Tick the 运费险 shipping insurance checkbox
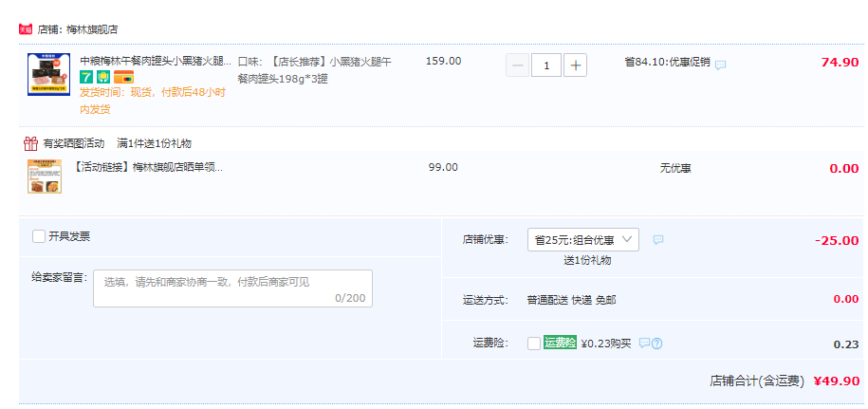 [534, 344]
